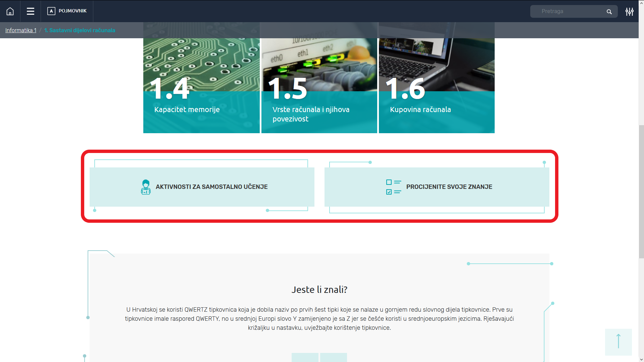644x362 pixels.
Task: Click the right teal button below paragraph
Action: pyautogui.click(x=333, y=357)
